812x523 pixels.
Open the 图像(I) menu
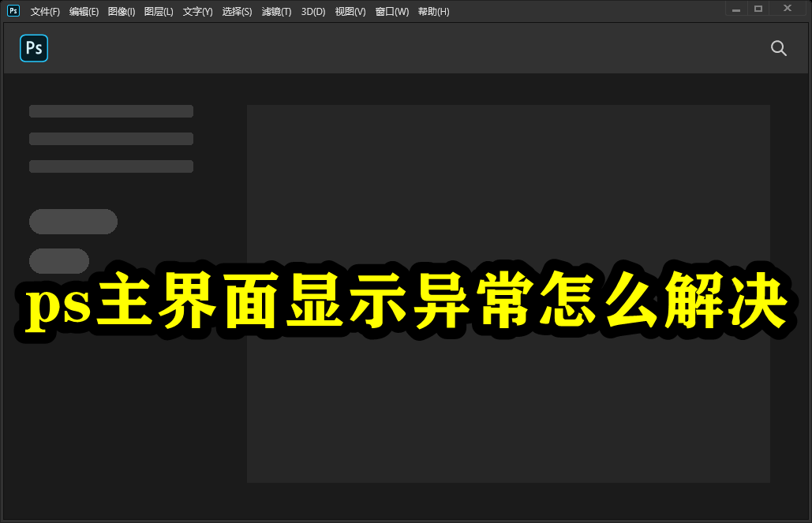122,11
